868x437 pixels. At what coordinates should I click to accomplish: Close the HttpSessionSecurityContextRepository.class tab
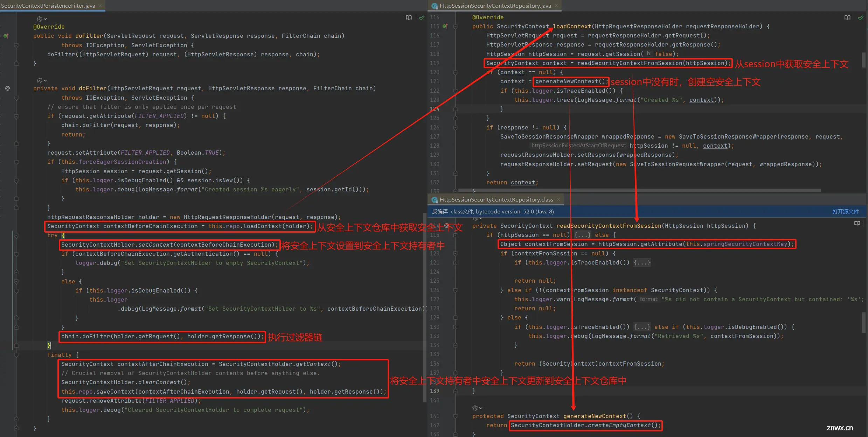[x=558, y=199]
